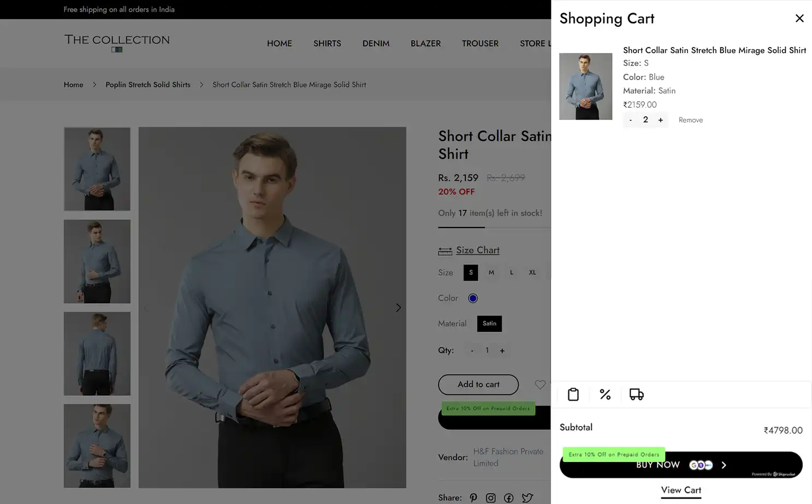This screenshot has width=812, height=504.
Task: Increase quantity with the plus stepper
Action: (x=502, y=350)
